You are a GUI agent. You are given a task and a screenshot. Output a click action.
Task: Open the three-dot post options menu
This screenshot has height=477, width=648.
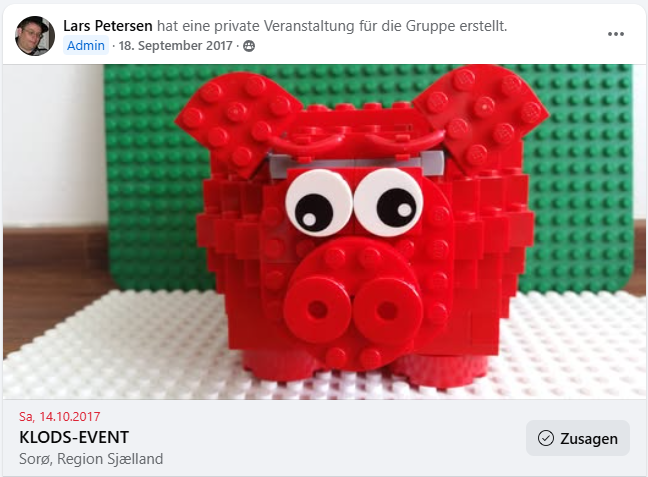pos(615,34)
